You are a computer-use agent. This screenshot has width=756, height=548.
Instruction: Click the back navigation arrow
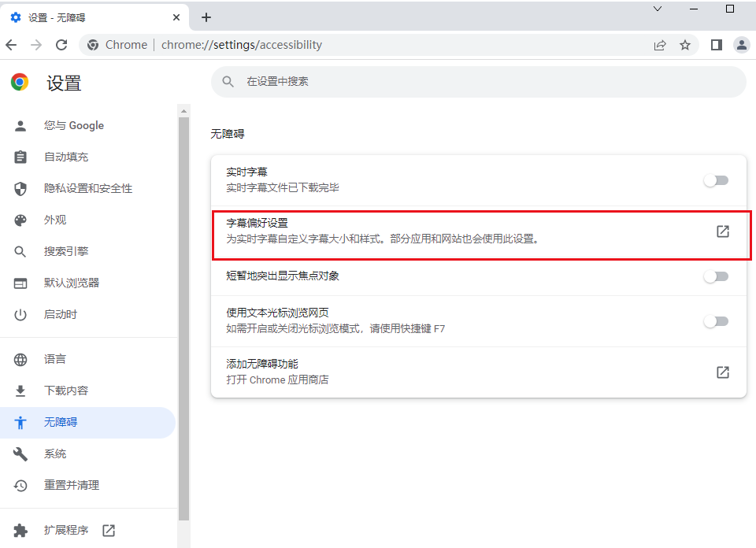point(11,46)
